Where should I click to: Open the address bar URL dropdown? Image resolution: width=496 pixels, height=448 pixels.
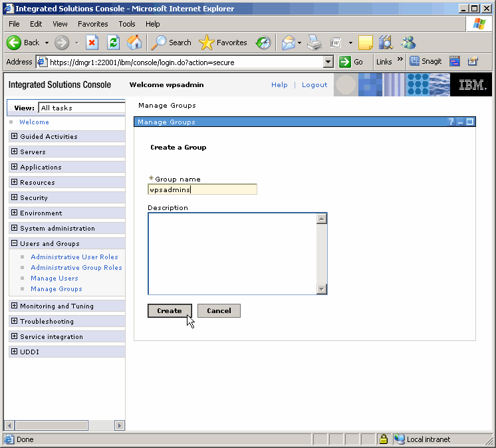pyautogui.click(x=328, y=62)
